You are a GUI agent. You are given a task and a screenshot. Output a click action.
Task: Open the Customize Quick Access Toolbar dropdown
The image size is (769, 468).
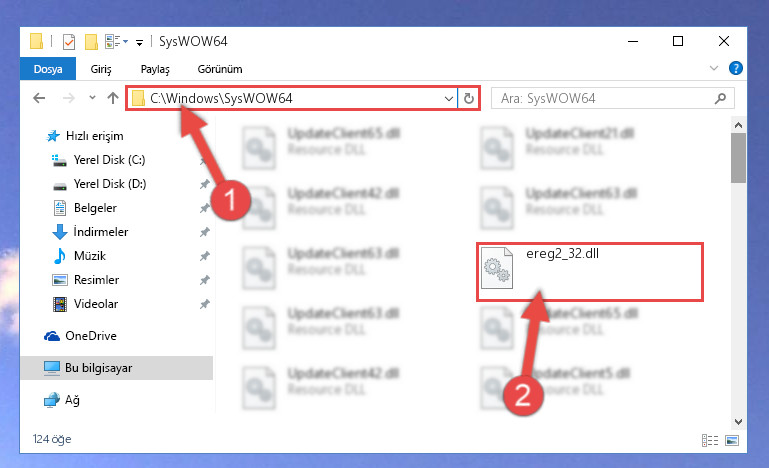tap(140, 43)
